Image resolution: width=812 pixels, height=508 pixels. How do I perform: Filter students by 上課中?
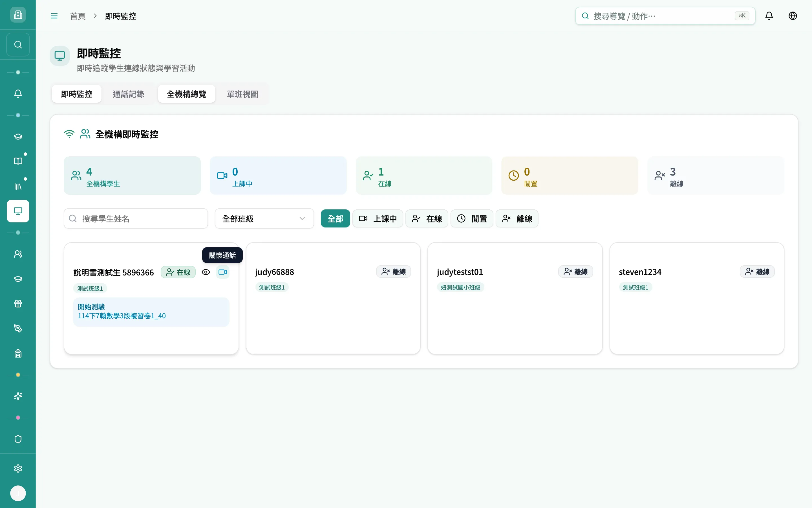(x=378, y=219)
